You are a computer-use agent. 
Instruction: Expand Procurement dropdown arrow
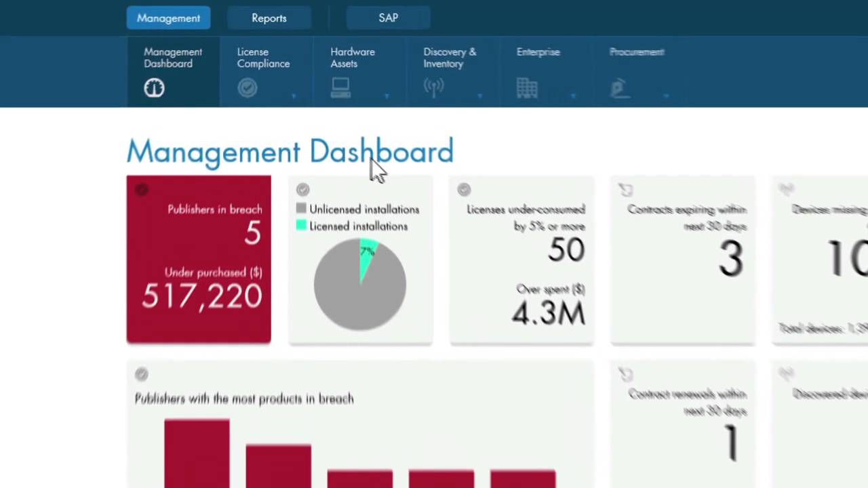[x=666, y=96]
